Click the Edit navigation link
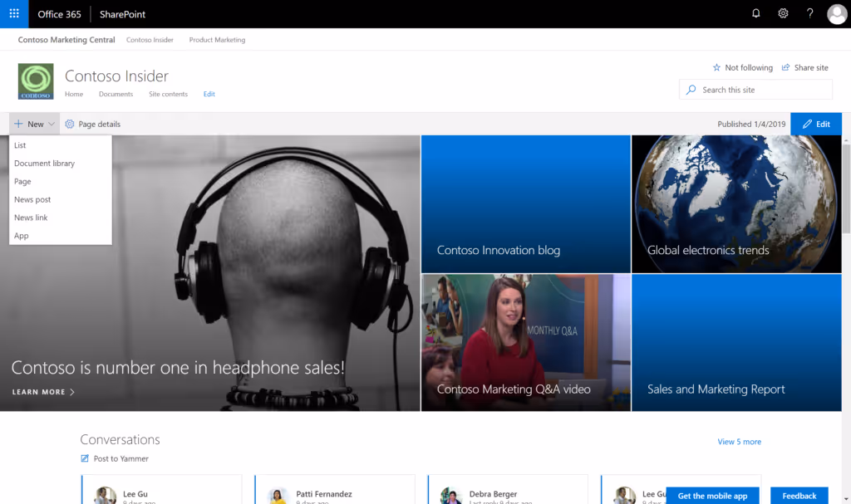This screenshot has width=851, height=504. 209,94
